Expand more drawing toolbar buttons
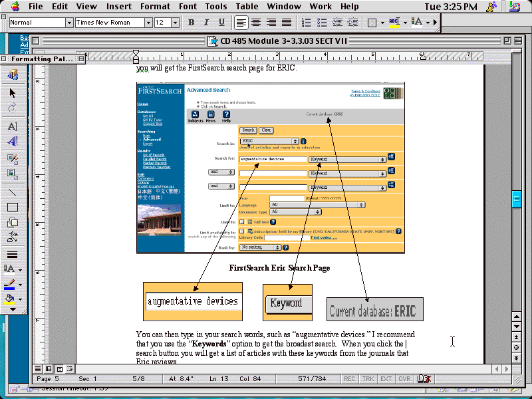 coord(13,309)
